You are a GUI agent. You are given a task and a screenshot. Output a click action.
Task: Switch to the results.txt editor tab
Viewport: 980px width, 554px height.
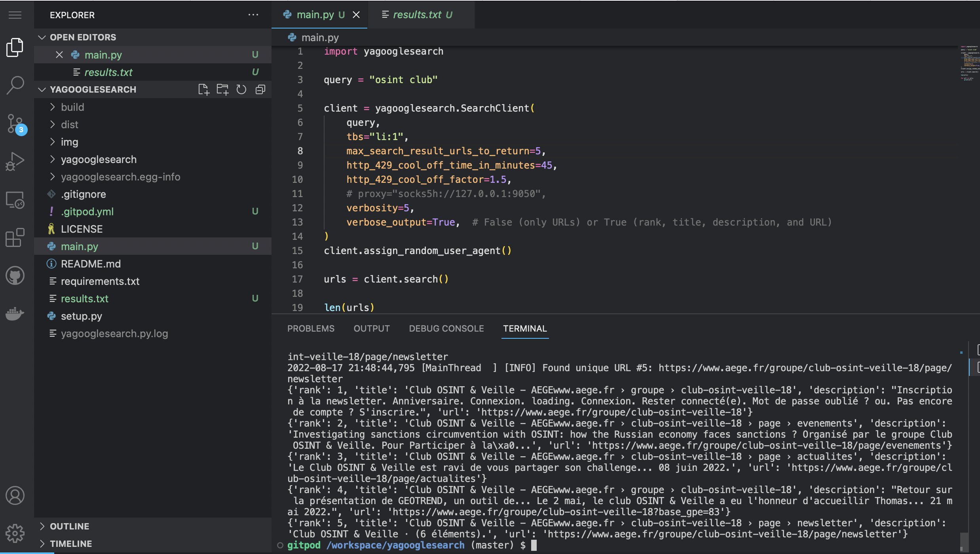click(417, 15)
